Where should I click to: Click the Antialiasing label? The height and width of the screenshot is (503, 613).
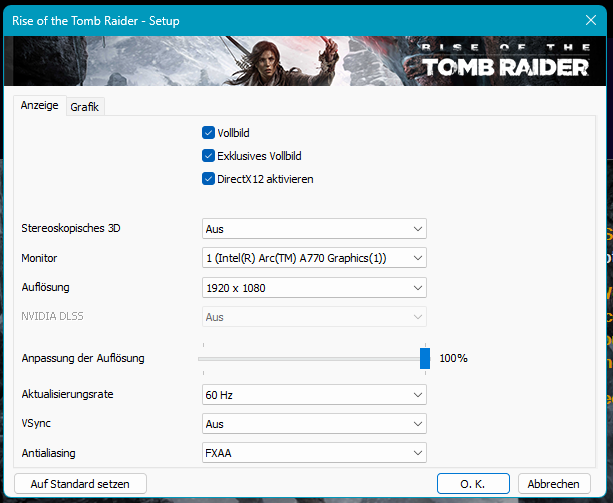click(x=48, y=453)
